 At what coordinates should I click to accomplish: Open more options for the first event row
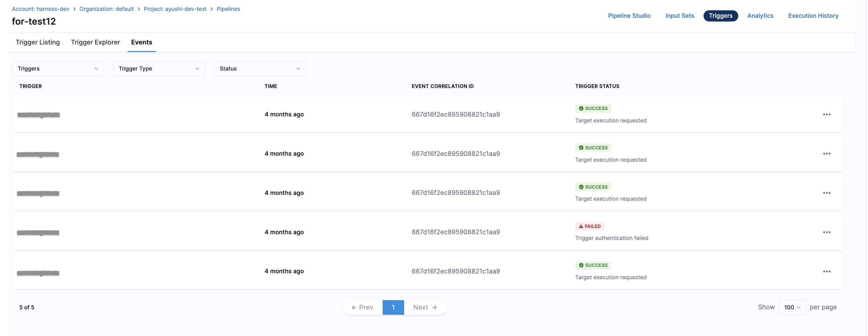point(827,114)
